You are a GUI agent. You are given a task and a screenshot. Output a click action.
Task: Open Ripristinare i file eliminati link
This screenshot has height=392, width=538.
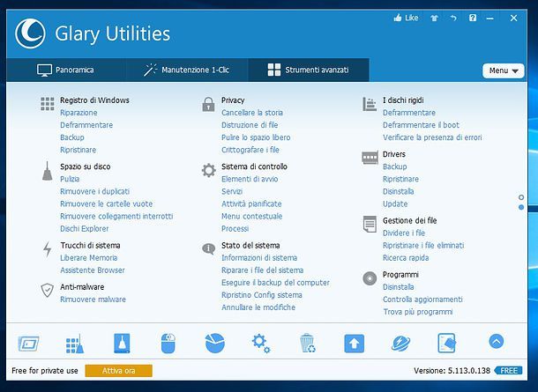(423, 246)
